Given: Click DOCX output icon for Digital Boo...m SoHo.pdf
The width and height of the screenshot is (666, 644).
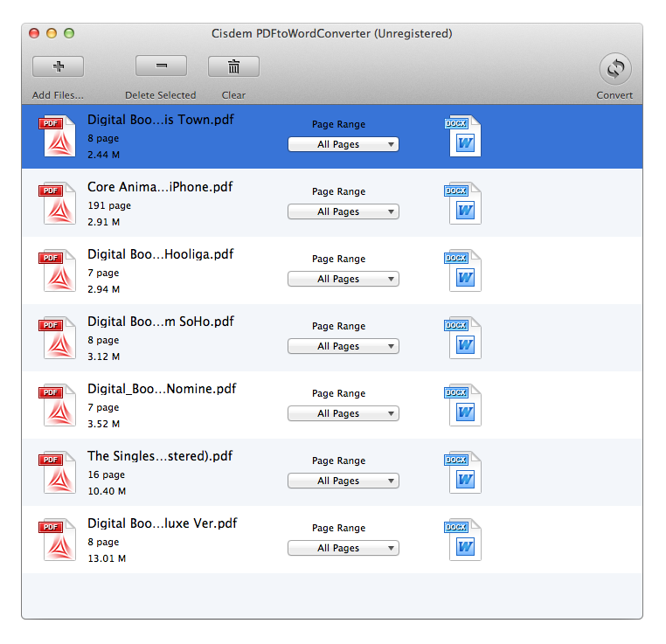Looking at the screenshot, I should click(x=462, y=337).
